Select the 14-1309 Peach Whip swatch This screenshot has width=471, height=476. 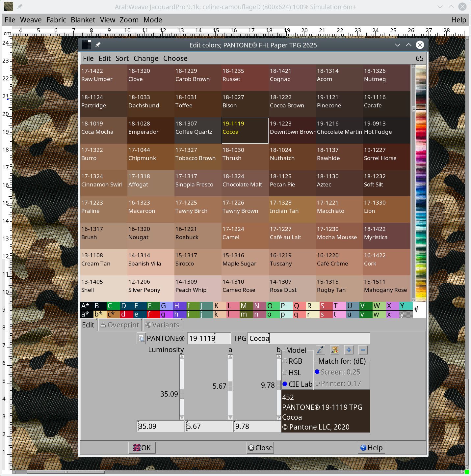(198, 289)
